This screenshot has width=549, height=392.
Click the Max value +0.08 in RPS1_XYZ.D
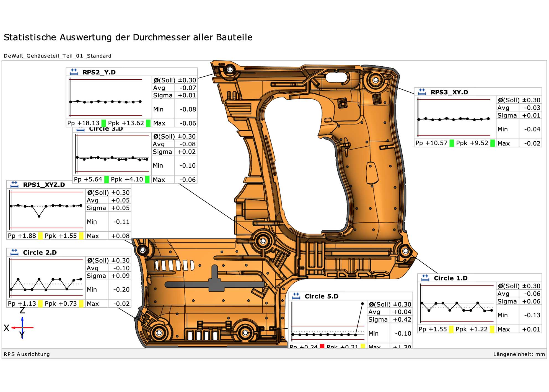[120, 236]
